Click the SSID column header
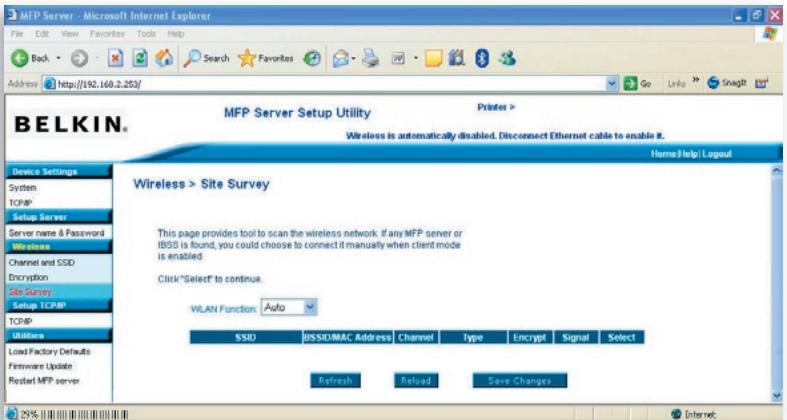Viewport: 787px width, 420px height. point(245,337)
